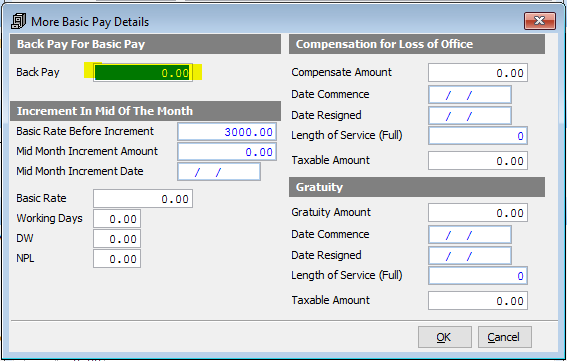The image size is (567, 361).
Task: Click the Basic Rate Before Increment label
Action: pos(85,131)
